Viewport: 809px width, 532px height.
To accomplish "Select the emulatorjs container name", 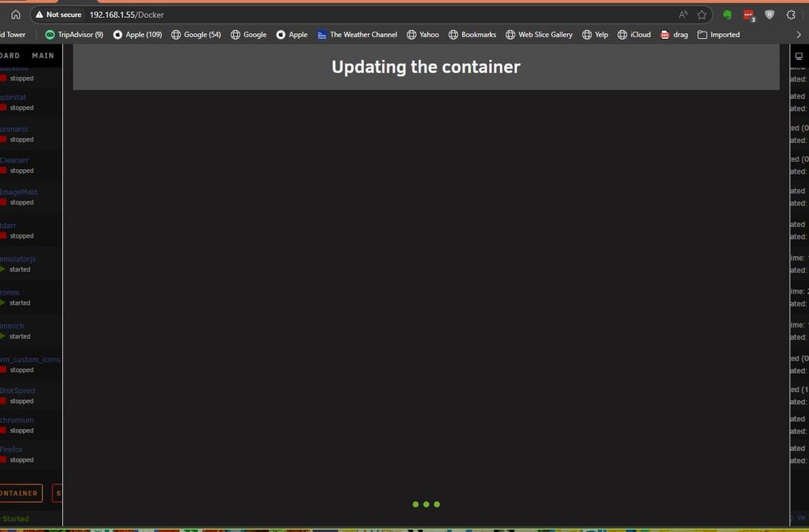I will (18, 259).
